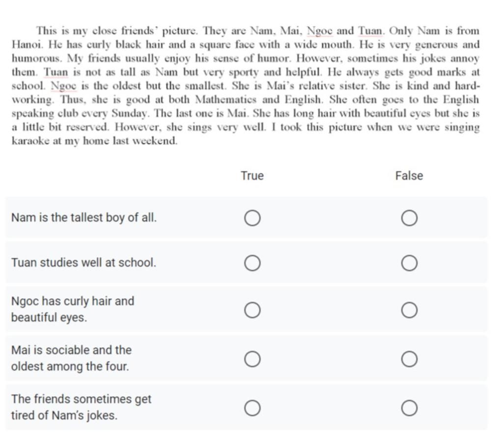Set True for friends tired of Nam's jokes

pos(252,408)
